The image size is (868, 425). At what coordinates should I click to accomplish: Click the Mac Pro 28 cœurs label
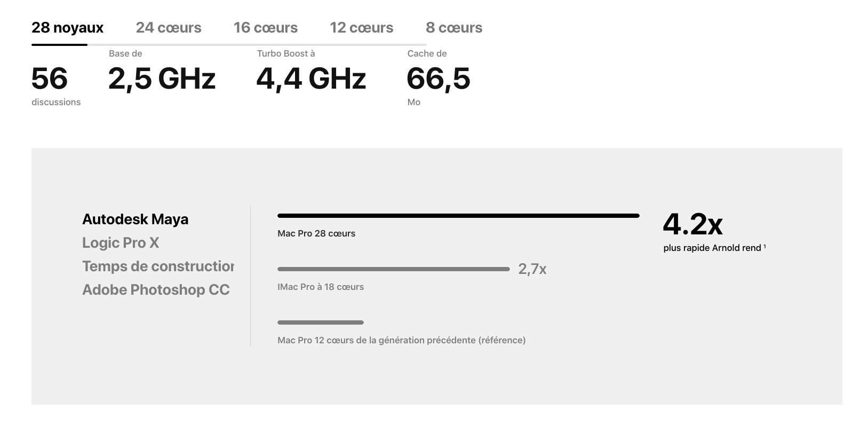316,233
